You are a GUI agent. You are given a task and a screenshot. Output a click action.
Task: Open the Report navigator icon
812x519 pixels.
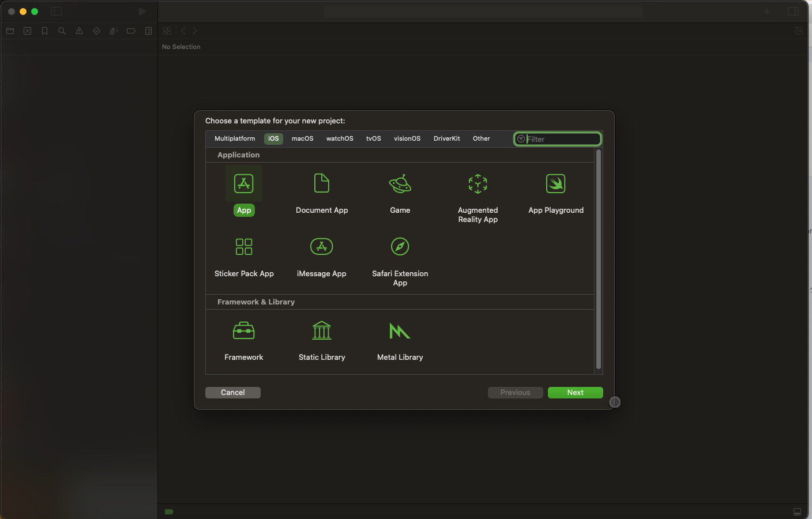(x=149, y=31)
